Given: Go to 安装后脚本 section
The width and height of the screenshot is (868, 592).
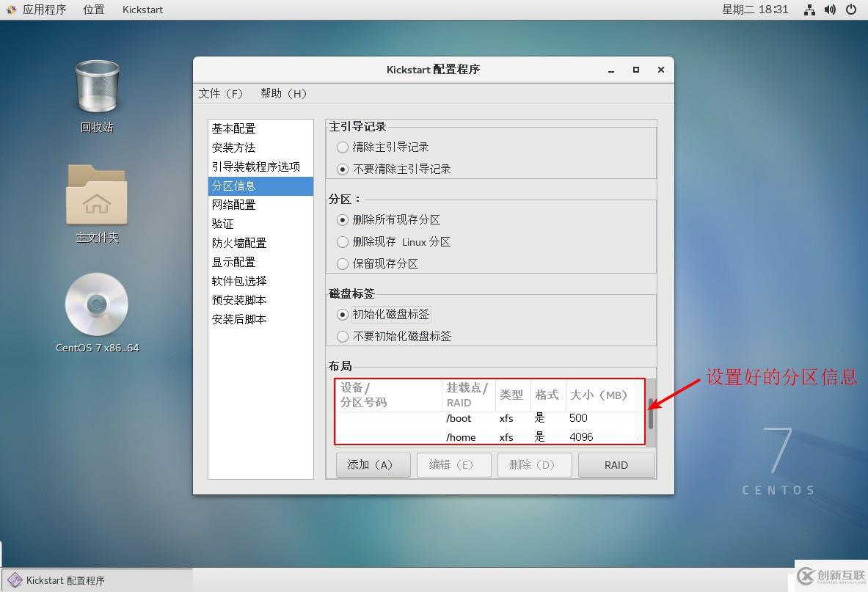Looking at the screenshot, I should [260, 319].
